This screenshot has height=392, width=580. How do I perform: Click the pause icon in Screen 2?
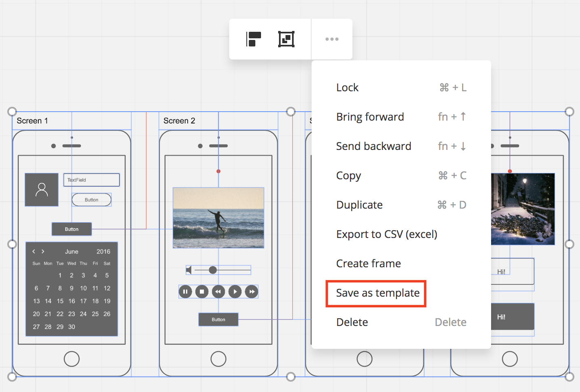tap(185, 292)
